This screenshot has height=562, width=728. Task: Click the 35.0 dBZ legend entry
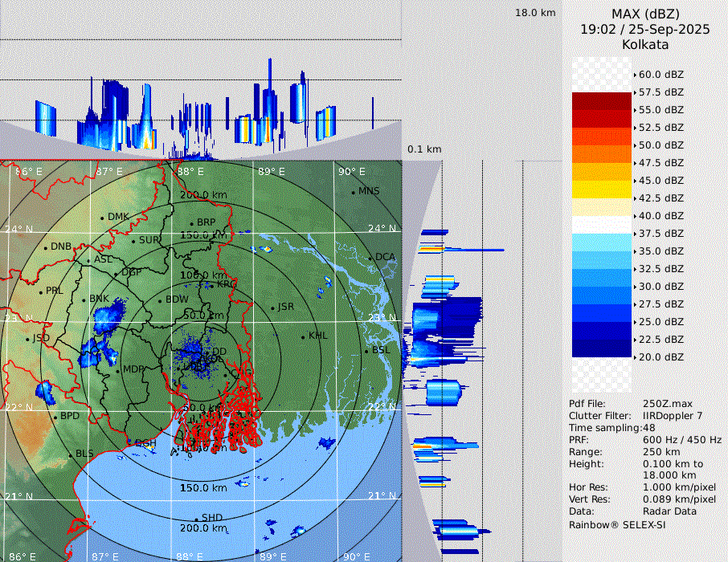coord(661,251)
